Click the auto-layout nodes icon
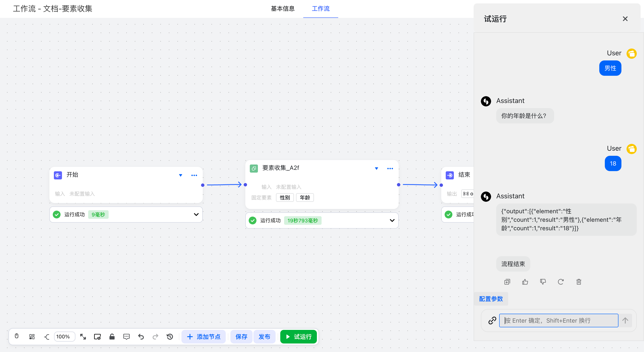The height and width of the screenshot is (352, 644). [x=32, y=336]
